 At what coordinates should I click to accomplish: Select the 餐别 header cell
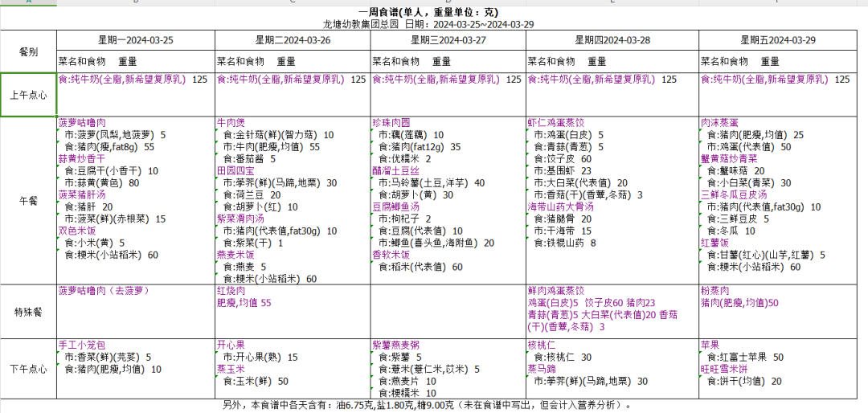[x=28, y=51]
